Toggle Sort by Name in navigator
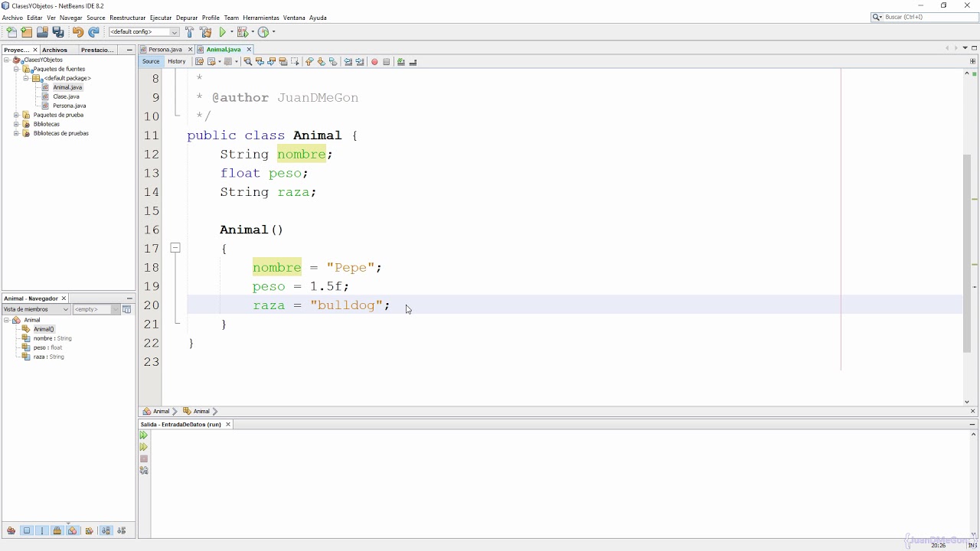Viewport: 980px width, 551px height. [x=106, y=530]
